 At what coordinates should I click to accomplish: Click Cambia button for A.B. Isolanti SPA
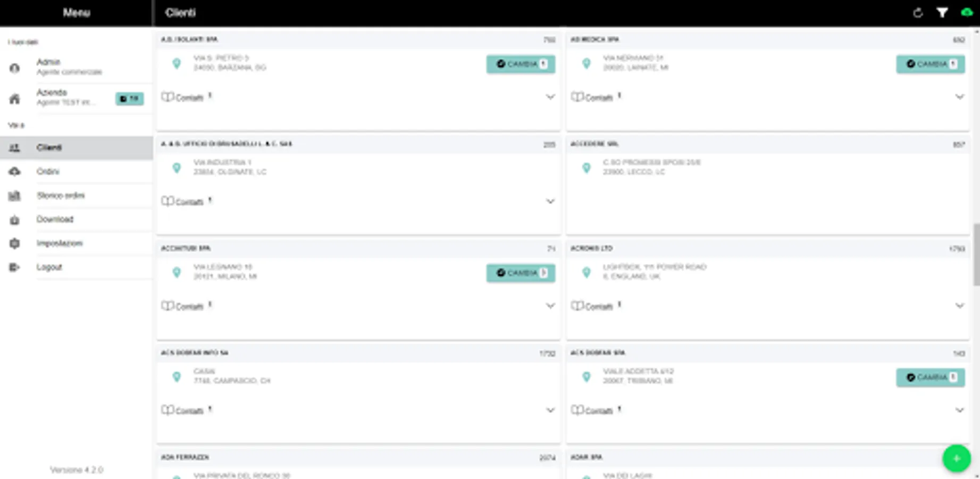[521, 64]
